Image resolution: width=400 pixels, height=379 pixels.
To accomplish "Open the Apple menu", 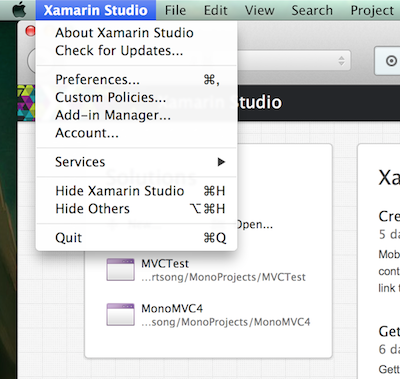I will click(19, 10).
